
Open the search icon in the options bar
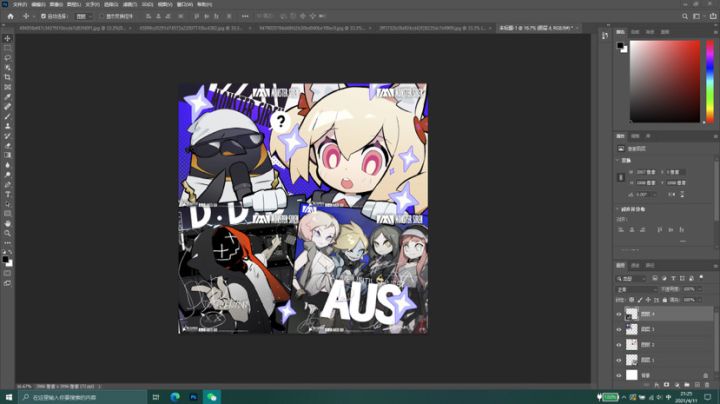click(x=685, y=16)
